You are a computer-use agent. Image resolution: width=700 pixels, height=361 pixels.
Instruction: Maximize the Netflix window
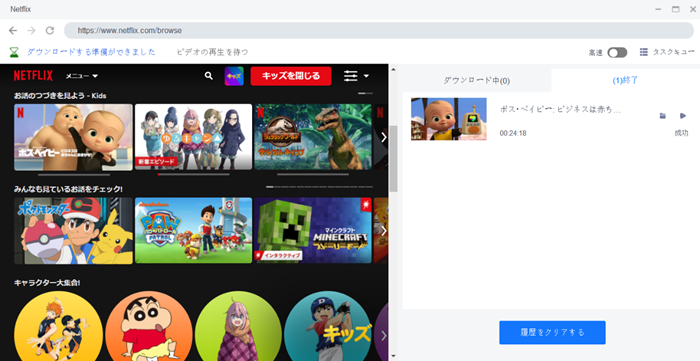(675, 9)
